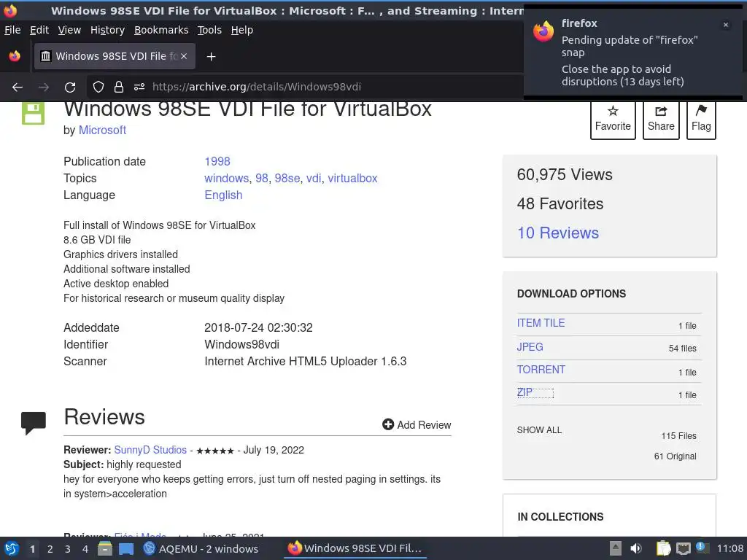Expand the JPEG download option
Screen dimensions: 747x560
(530, 346)
